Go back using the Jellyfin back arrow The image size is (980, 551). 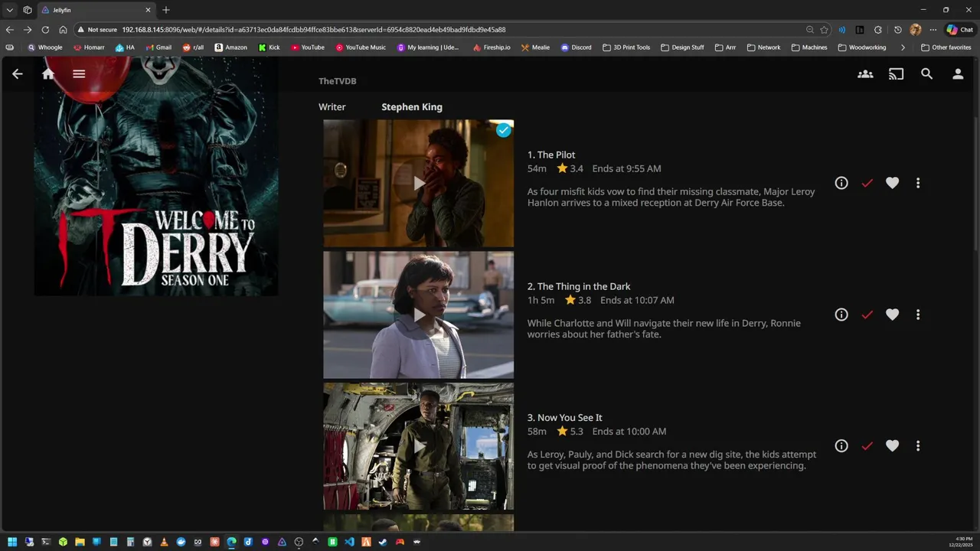(x=17, y=74)
